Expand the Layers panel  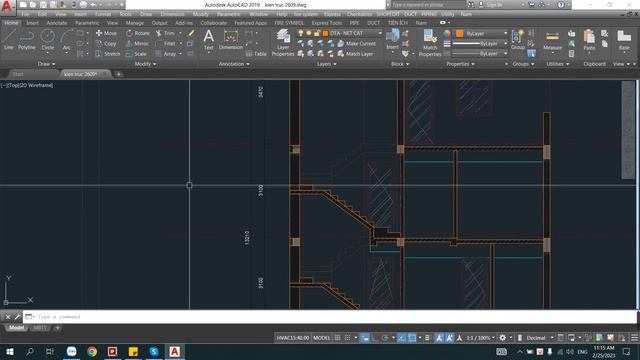pyautogui.click(x=327, y=64)
